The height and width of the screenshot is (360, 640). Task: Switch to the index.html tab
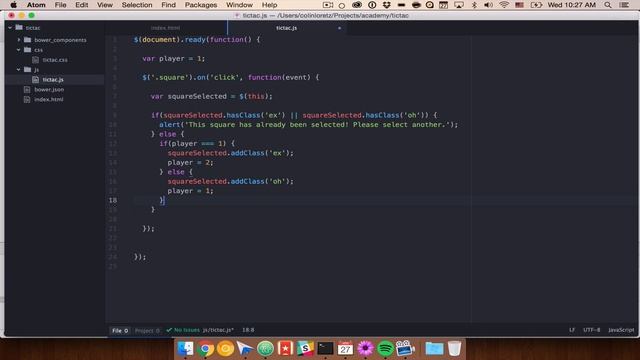pyautogui.click(x=165, y=28)
